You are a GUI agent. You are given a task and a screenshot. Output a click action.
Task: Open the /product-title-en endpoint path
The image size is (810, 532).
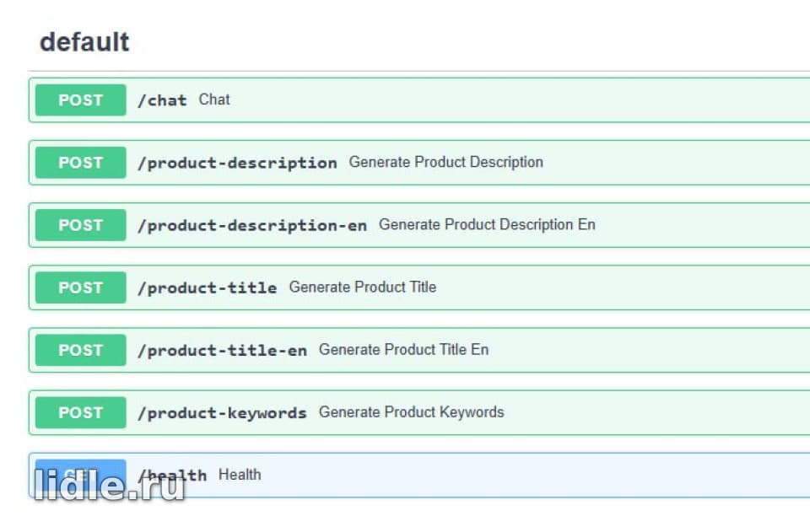coord(222,350)
